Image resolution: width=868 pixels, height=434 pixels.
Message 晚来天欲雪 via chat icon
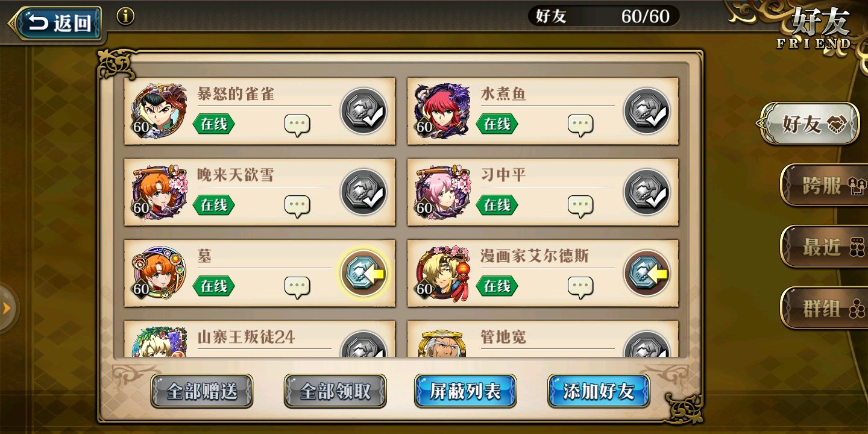(x=297, y=206)
